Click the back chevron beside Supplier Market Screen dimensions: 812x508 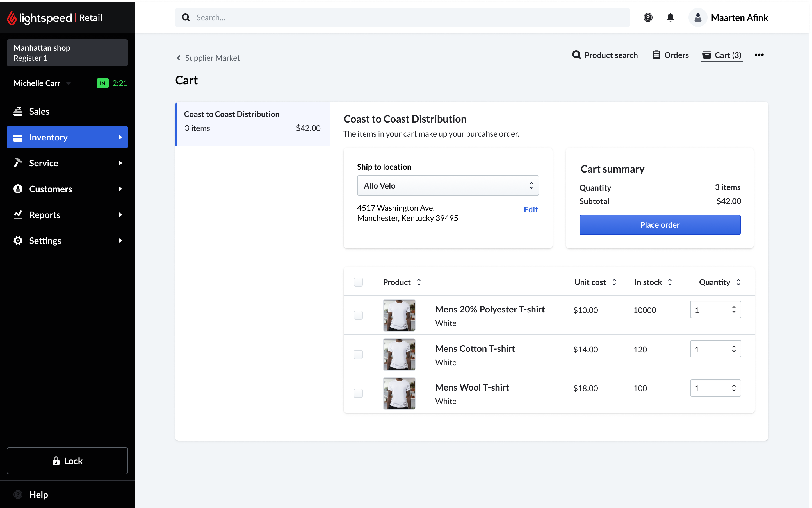click(179, 58)
